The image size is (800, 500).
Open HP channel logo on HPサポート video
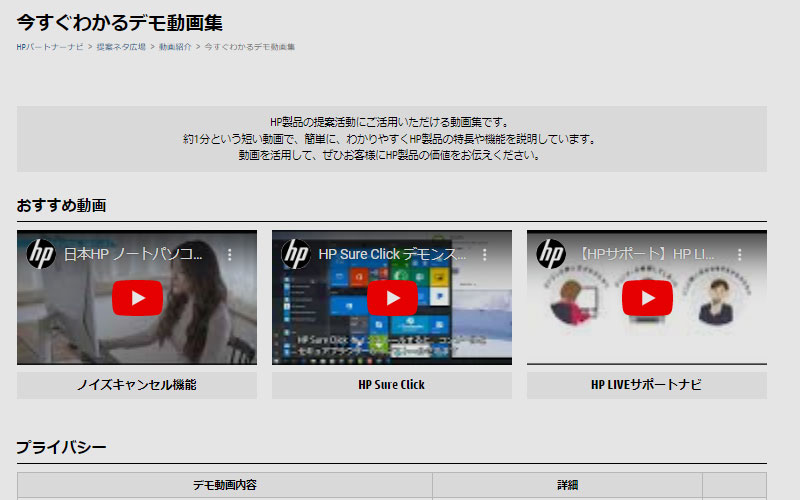coord(551,254)
